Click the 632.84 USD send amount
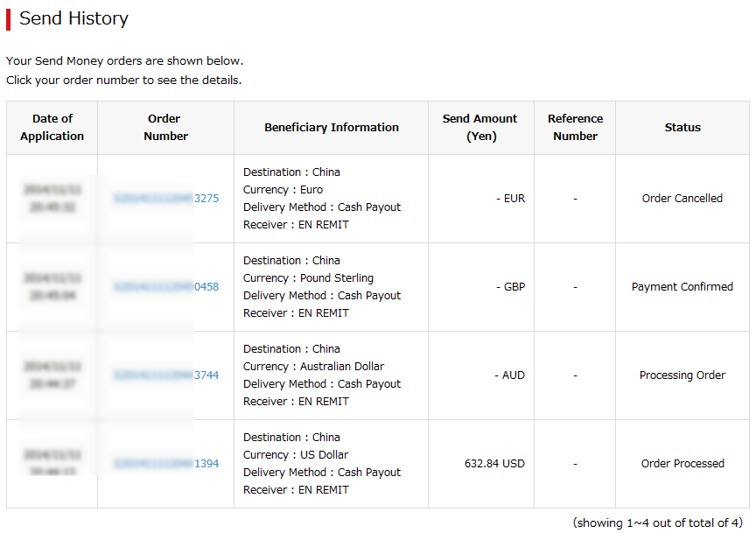Image resolution: width=756 pixels, height=533 pixels. (x=494, y=463)
